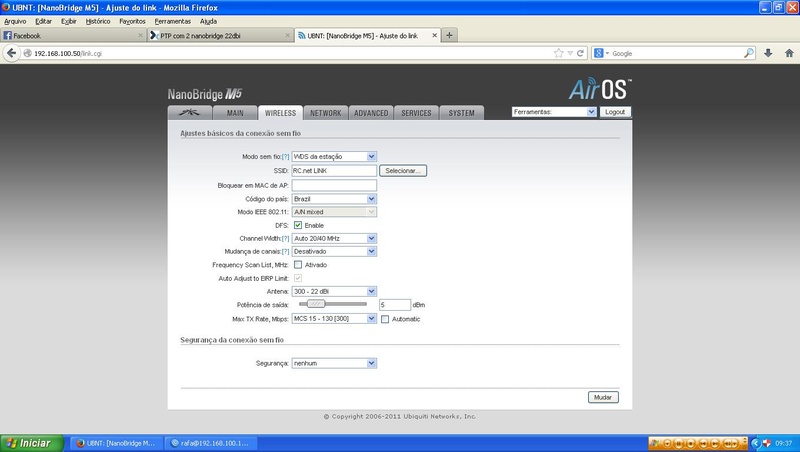Open help for Modo sem fio
800x452 pixels.
(x=286, y=157)
